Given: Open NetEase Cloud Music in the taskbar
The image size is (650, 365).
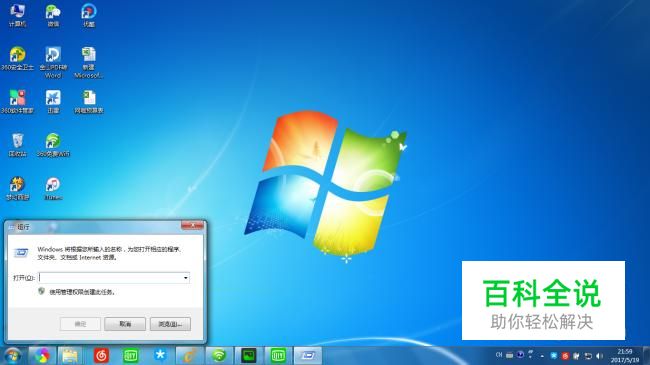Looking at the screenshot, I should click(101, 355).
